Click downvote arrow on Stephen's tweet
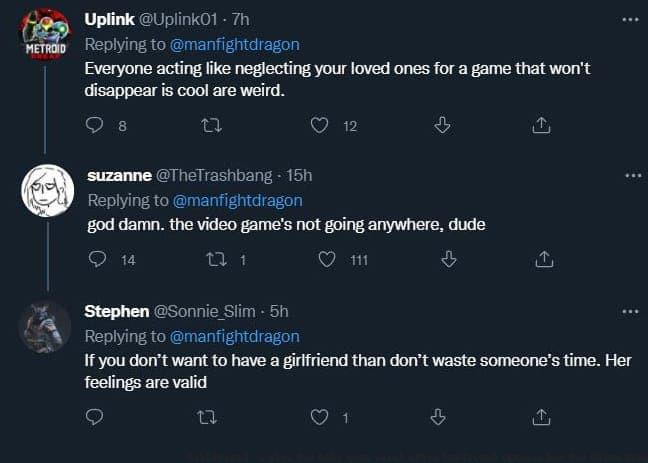This screenshot has height=463, width=648. 437,417
